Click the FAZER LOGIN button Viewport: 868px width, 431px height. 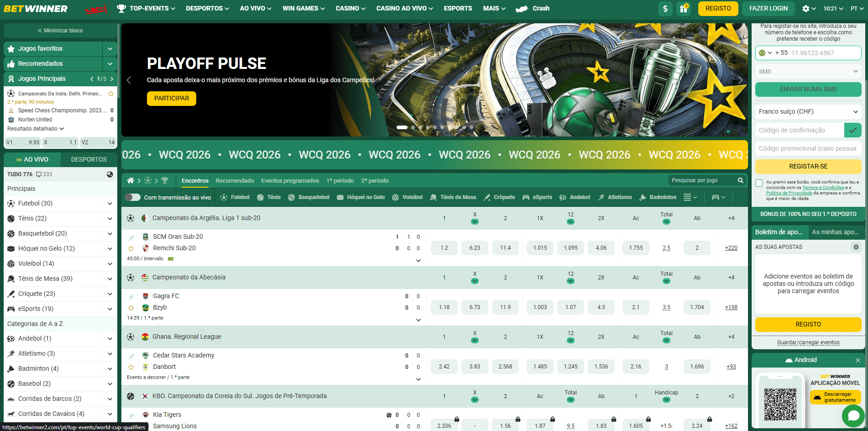768,9
